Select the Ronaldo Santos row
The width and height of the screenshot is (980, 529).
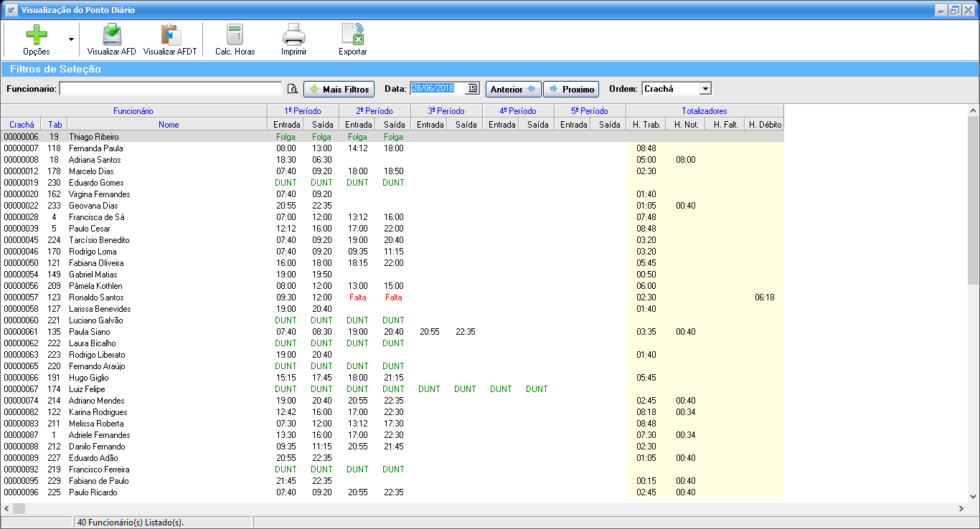tap(96, 297)
